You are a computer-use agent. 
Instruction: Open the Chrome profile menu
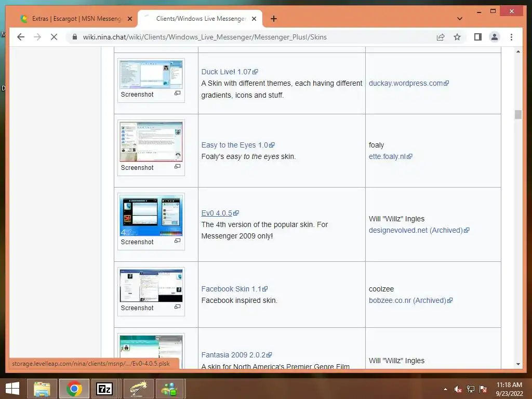[495, 37]
